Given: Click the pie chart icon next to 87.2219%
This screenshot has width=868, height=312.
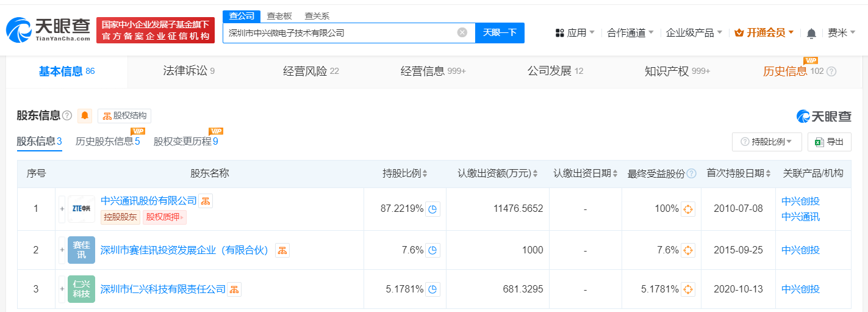Looking at the screenshot, I should [x=432, y=209].
